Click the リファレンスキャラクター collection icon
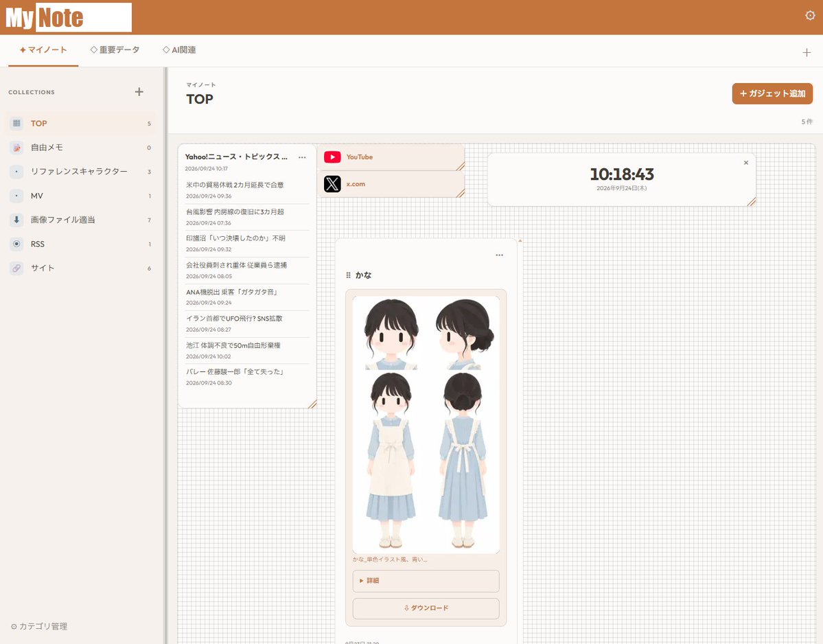823x644 pixels. [16, 172]
